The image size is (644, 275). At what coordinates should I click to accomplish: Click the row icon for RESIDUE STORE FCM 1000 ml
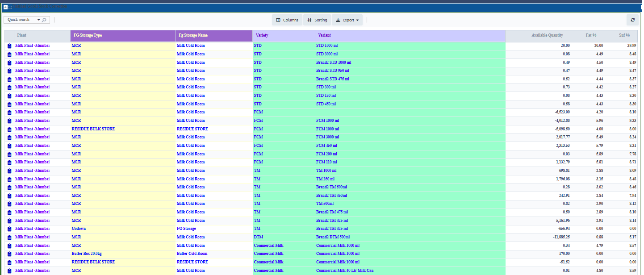pos(9,129)
